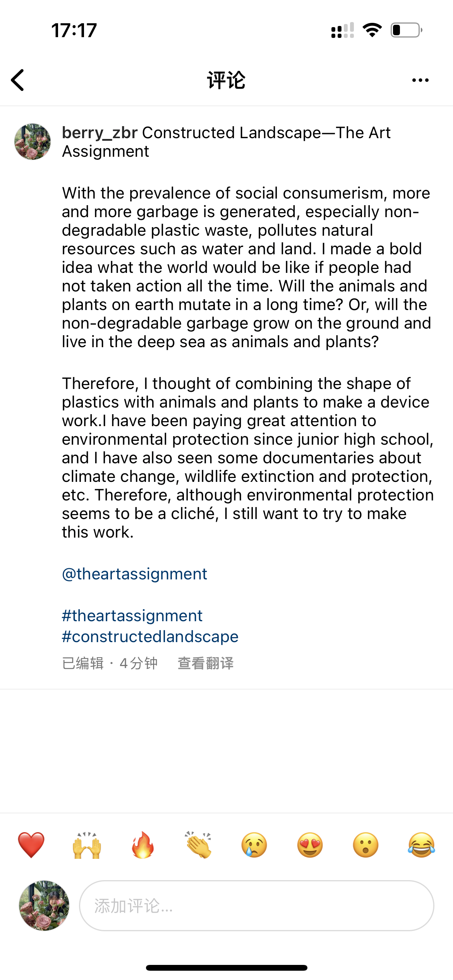Tap the crying face emoji reaction
Image resolution: width=453 pixels, height=980 pixels.
tap(254, 845)
